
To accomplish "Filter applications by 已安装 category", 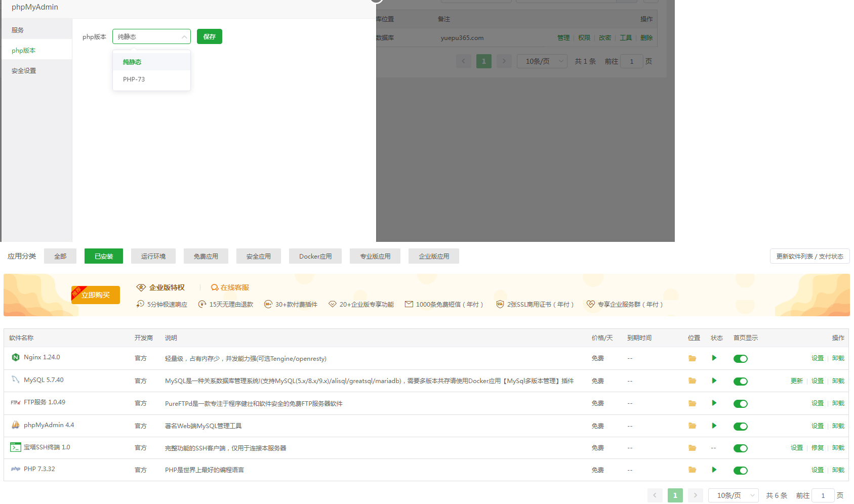I will tap(104, 256).
